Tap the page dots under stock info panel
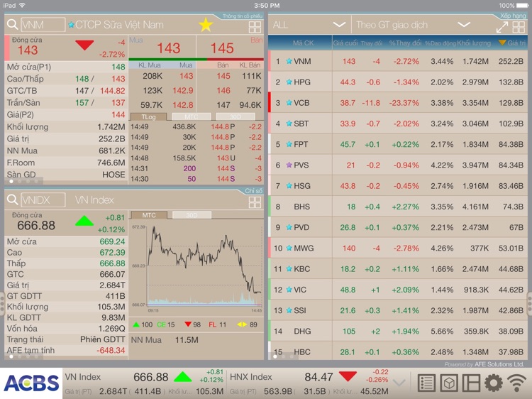Viewport: 532px width, 399px height. (x=23, y=181)
